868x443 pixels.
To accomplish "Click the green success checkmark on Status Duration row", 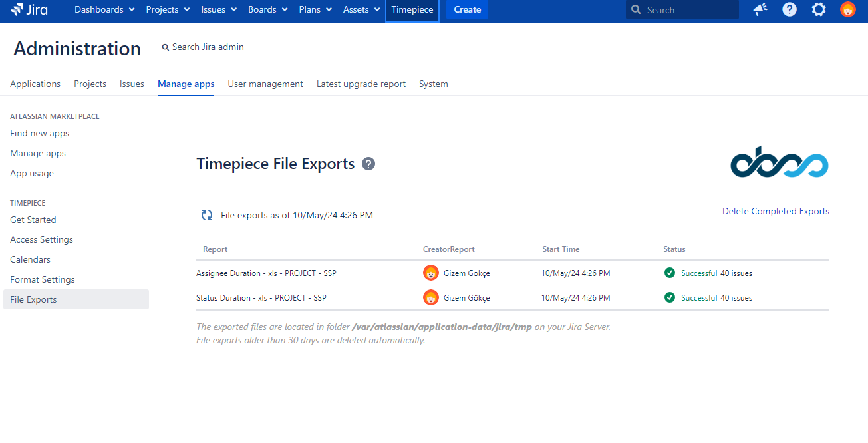I will (x=669, y=297).
